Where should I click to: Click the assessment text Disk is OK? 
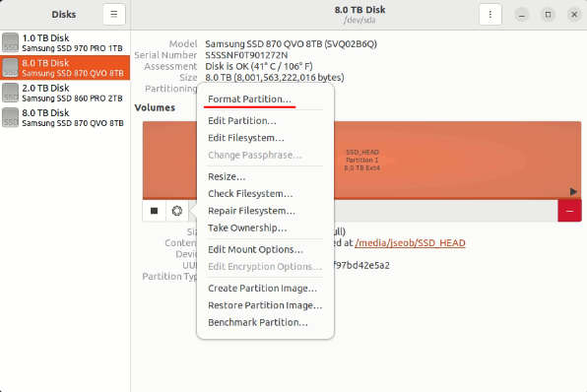(259, 66)
